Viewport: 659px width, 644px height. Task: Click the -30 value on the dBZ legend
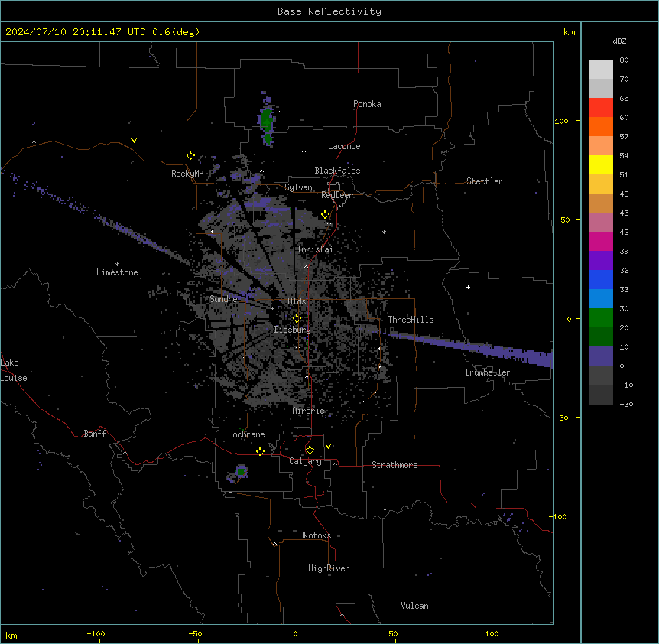pos(626,405)
